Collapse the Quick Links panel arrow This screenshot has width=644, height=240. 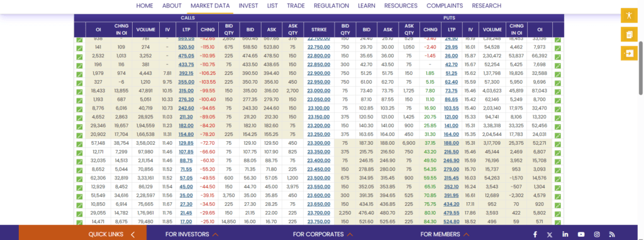click(133, 234)
